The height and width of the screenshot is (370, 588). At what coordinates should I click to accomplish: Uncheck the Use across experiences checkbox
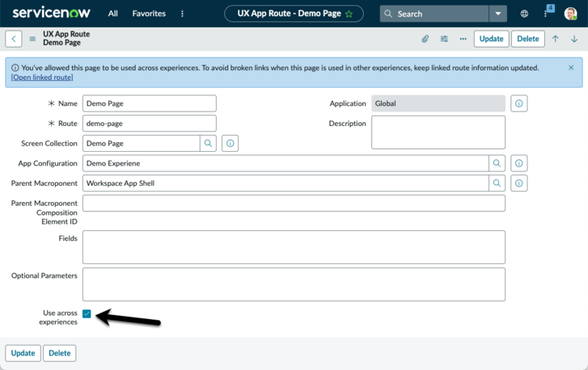pyautogui.click(x=87, y=313)
